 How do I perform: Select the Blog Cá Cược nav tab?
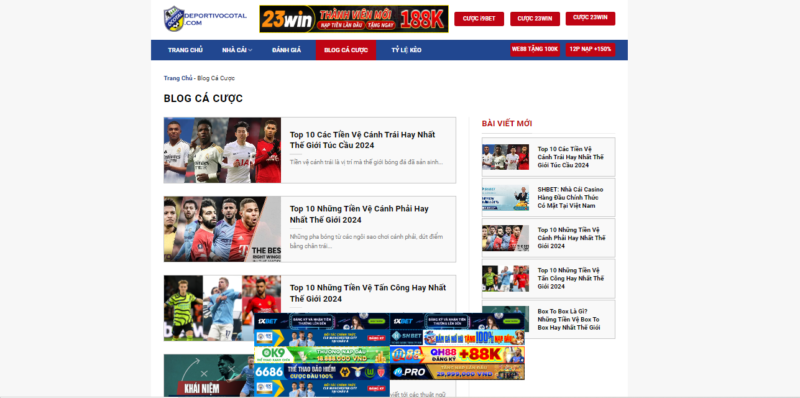[346, 50]
